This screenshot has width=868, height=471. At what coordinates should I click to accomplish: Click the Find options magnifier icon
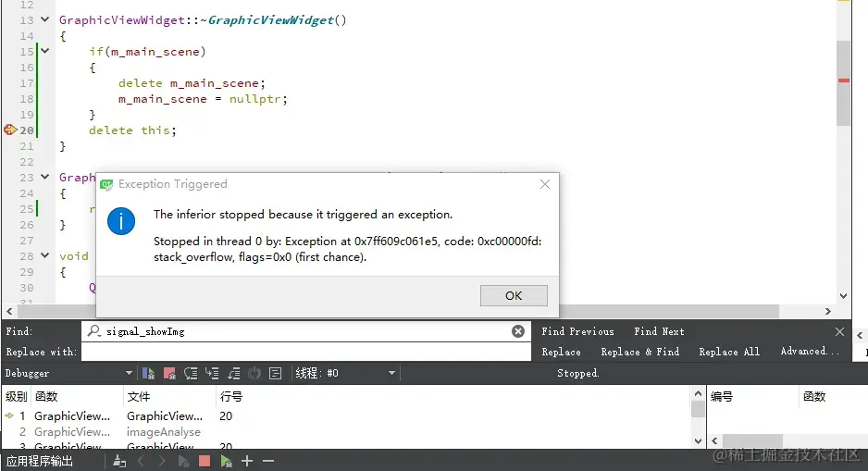(x=94, y=331)
